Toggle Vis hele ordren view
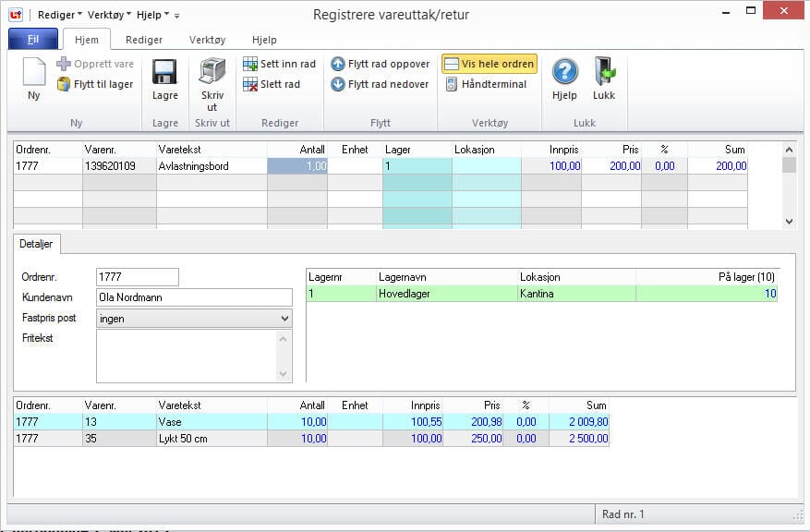 pos(489,64)
